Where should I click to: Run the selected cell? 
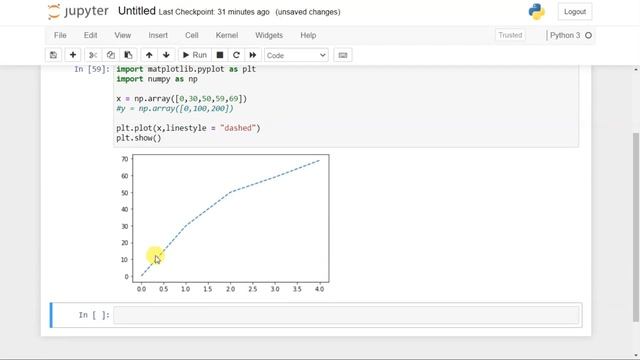[x=195, y=55]
